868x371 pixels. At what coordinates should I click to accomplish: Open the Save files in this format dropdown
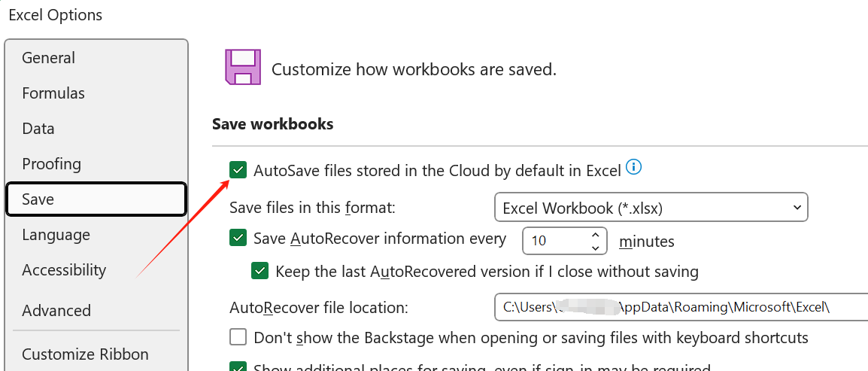point(651,208)
